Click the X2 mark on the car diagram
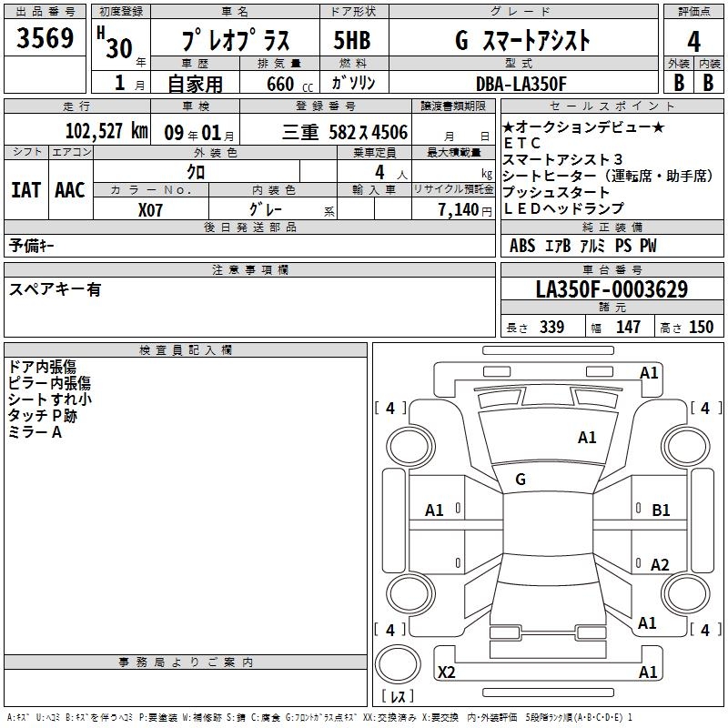Screen dimensions: 728x728 click(x=446, y=672)
